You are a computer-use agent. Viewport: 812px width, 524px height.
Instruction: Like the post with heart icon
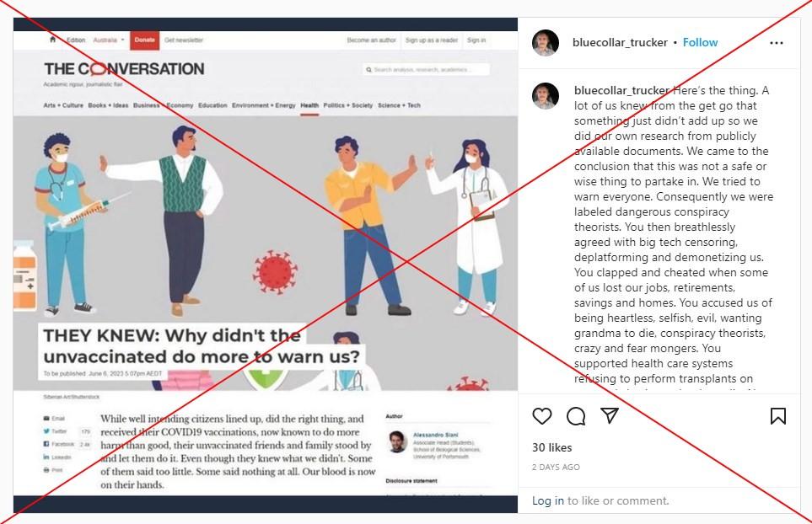tap(541, 416)
